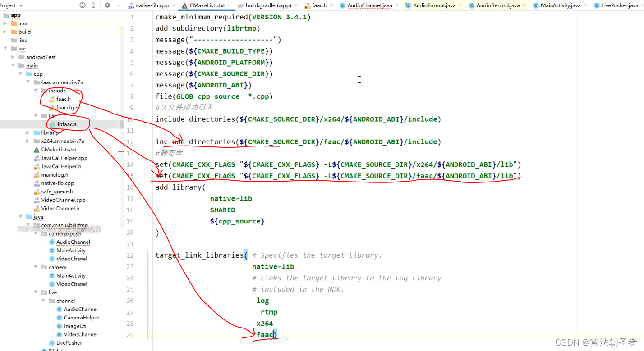
Task: Collapse the cpp folder arrow
Action: point(20,74)
